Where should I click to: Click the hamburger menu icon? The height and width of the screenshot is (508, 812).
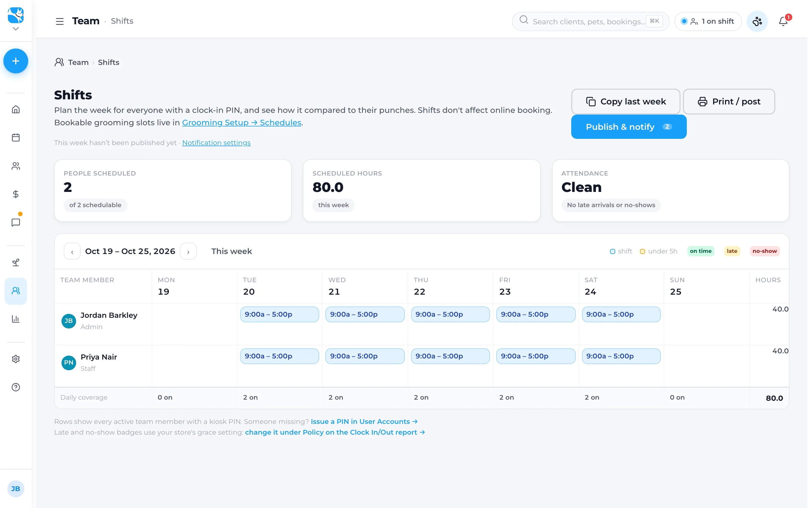tap(60, 21)
